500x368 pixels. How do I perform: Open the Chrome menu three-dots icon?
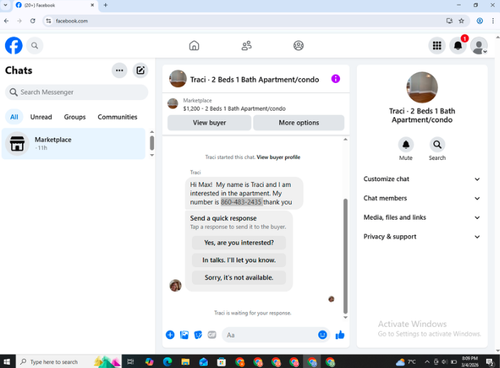[493, 21]
